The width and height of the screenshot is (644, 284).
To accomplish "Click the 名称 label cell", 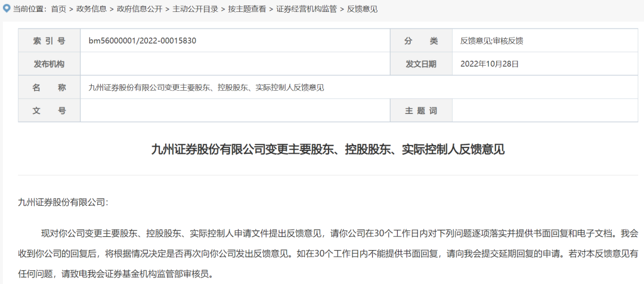I will (49, 87).
